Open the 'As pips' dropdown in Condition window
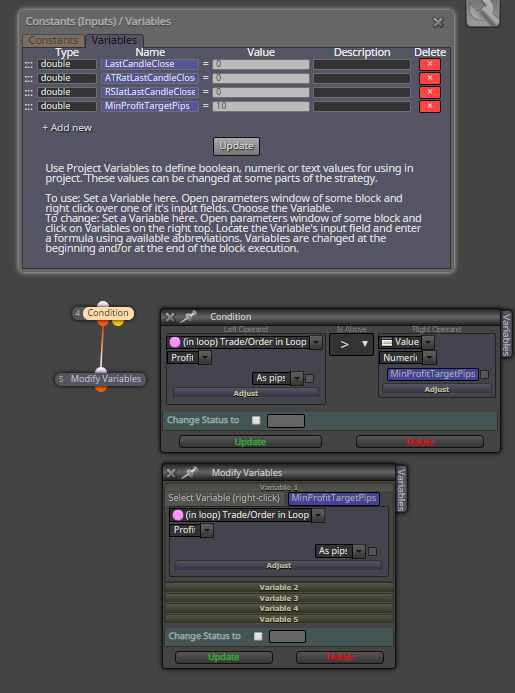This screenshot has width=515, height=693. click(x=297, y=378)
